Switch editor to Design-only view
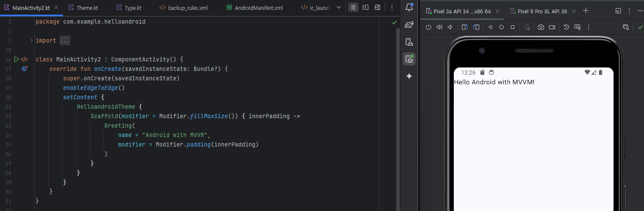Viewport: 644px width, 211px height. point(377,7)
